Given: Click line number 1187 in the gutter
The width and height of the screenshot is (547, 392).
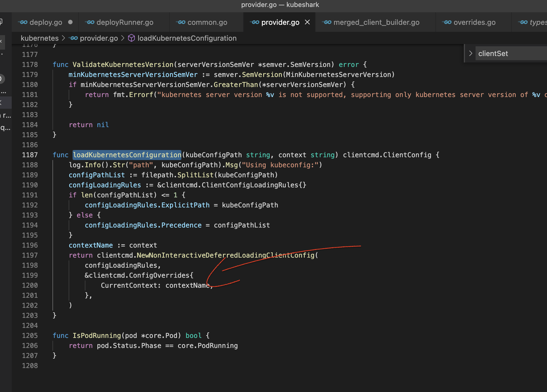Looking at the screenshot, I should pos(30,155).
